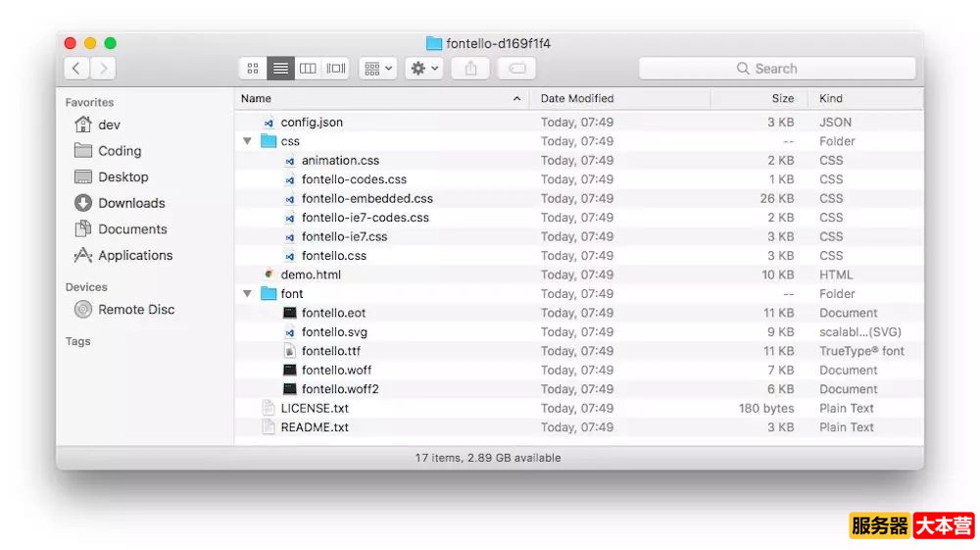Open the Arrange items dropdown
Viewport: 980px width, 550px height.
(377, 69)
